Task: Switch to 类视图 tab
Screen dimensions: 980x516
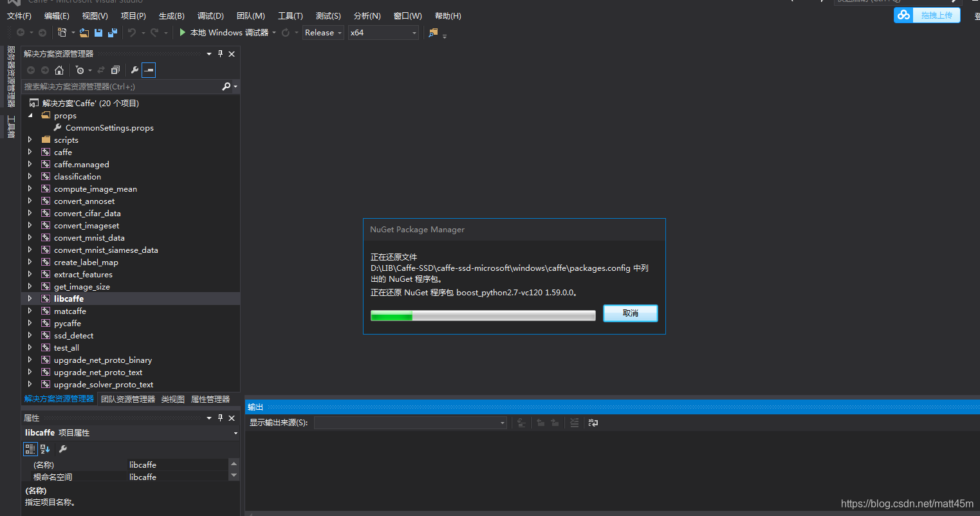Action: coord(173,399)
